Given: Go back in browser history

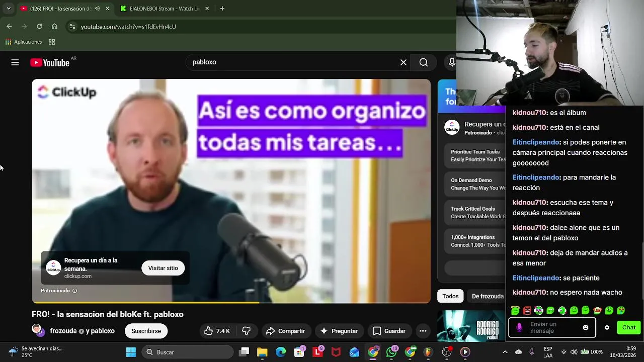Looking at the screenshot, I should click(9, 27).
